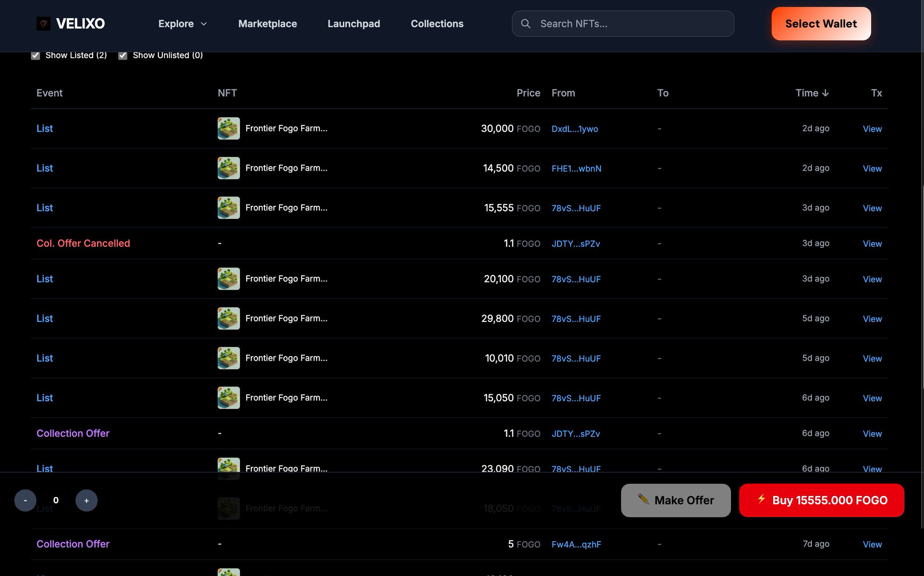The image size is (924, 576).
Task: Click the VELIXO logo icon
Action: coord(43,23)
